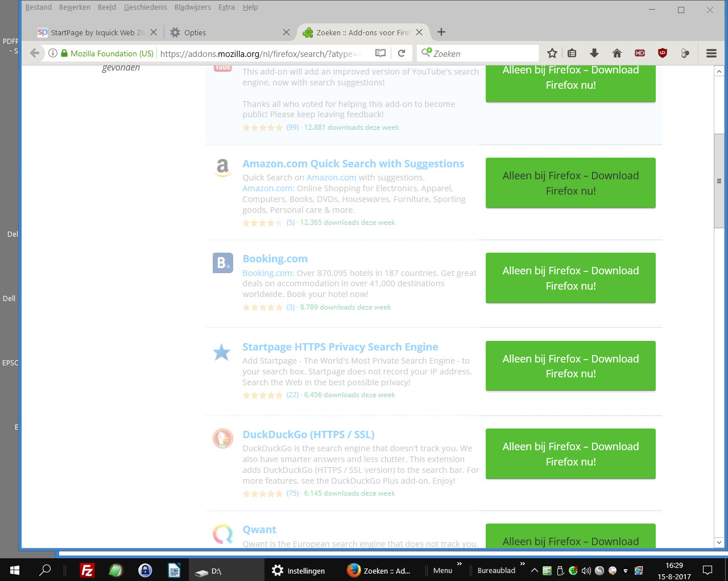Open the Beeld menu
The height and width of the screenshot is (581, 728).
point(107,7)
